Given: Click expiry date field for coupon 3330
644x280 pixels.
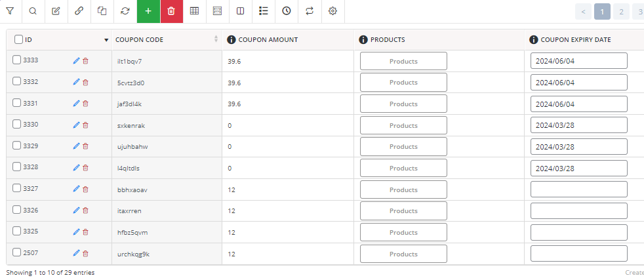Looking at the screenshot, I should [x=578, y=125].
